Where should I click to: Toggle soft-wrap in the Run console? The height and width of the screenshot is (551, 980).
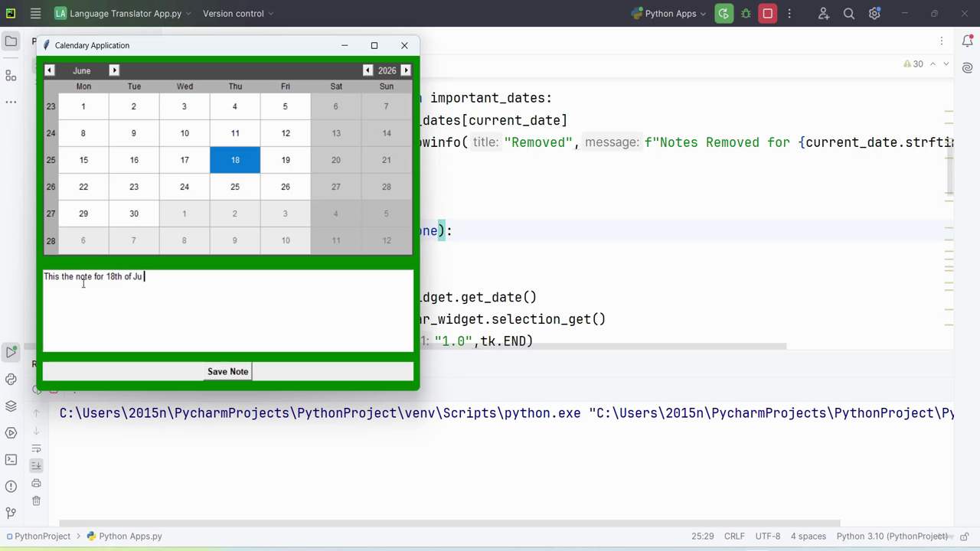click(36, 448)
